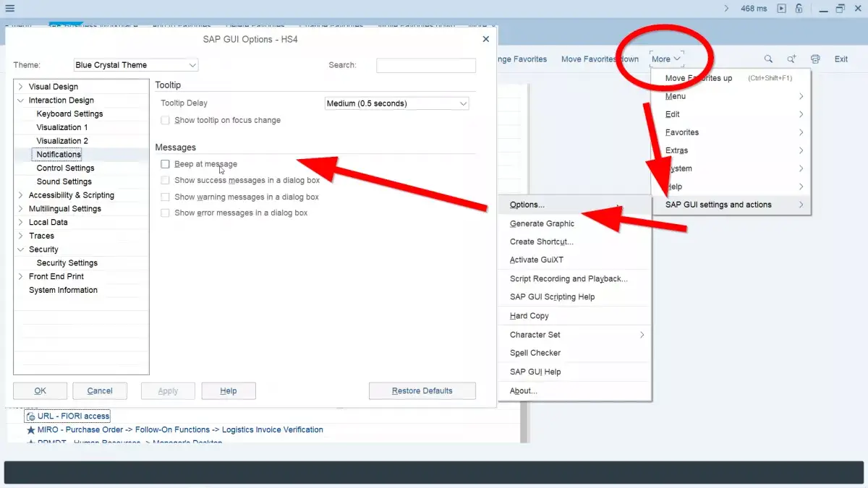Expand the Multilingual Settings node
This screenshot has height=488, width=868.
(20, 209)
